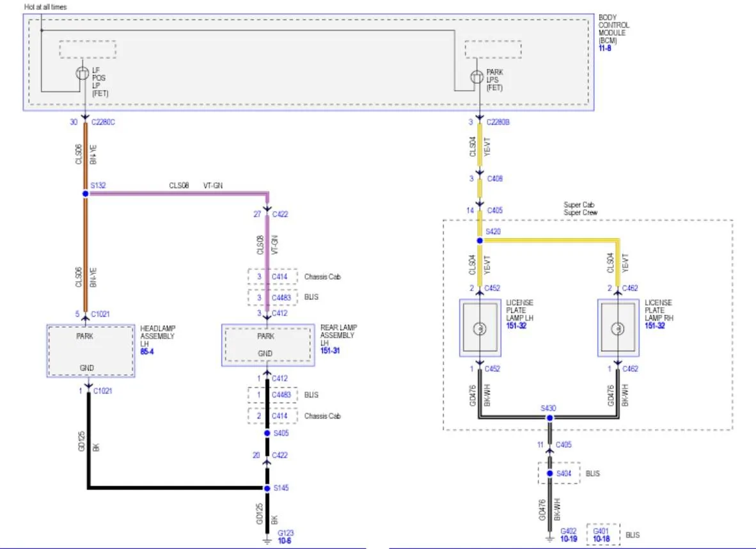Select the 'LF POS LP (FET)' label
Viewport: 756px width, 549px height.
click(100, 81)
